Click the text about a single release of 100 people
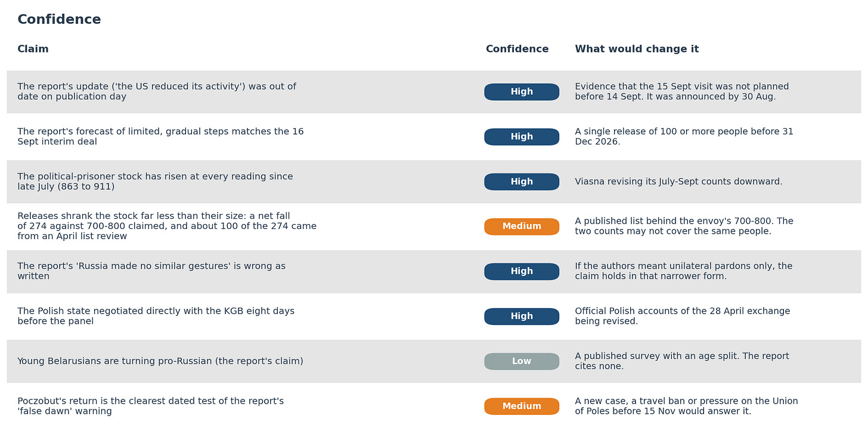This screenshot has width=868, height=431. pos(684,137)
